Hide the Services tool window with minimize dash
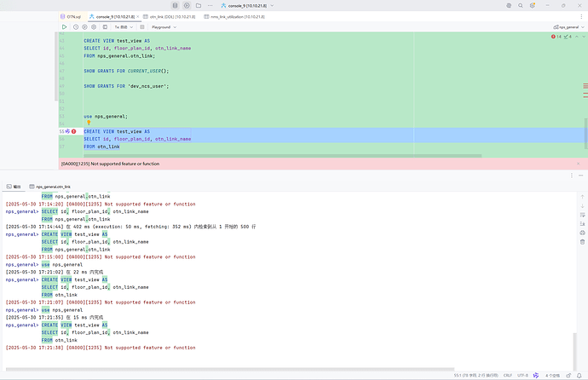Viewport: 588px width, 380px height. [x=581, y=176]
